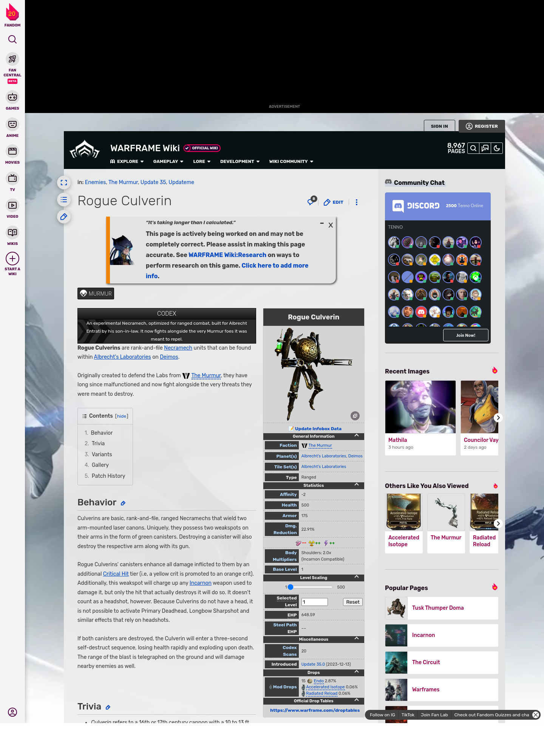Open Albrecht's Laboratories link in intro
The height and width of the screenshot is (756, 544).
122,357
